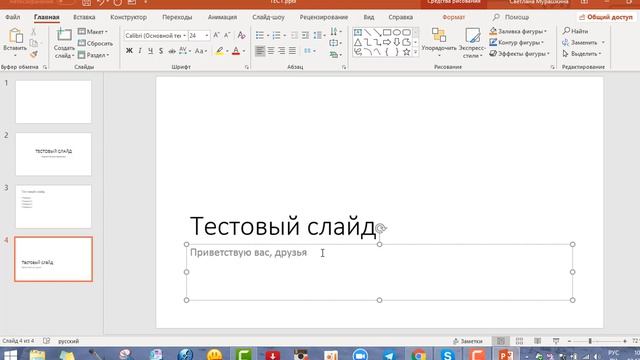Select the Triangle shape in gallery
The width and height of the screenshot is (640, 360).
pyautogui.click(x=358, y=42)
